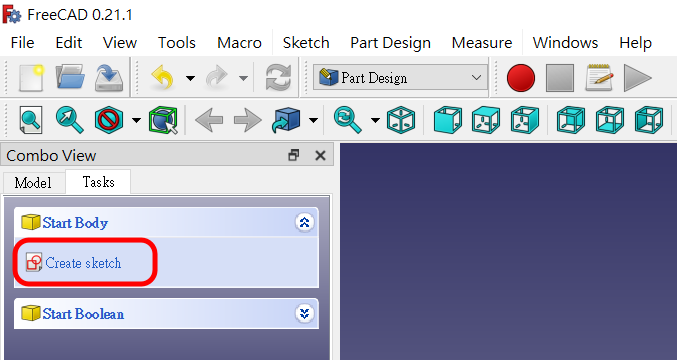This screenshot has width=677, height=360.
Task: Open a file with the folder icon
Action: pos(70,78)
